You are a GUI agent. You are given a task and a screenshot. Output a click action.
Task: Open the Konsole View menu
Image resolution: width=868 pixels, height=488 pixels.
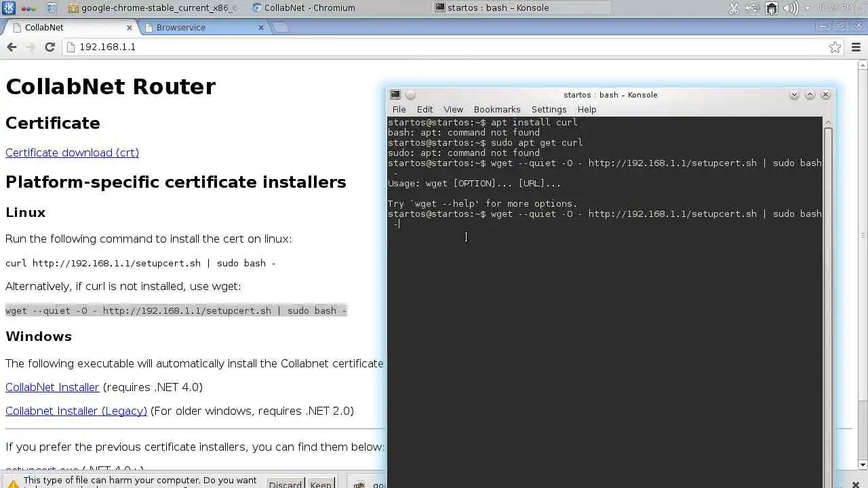coord(453,109)
